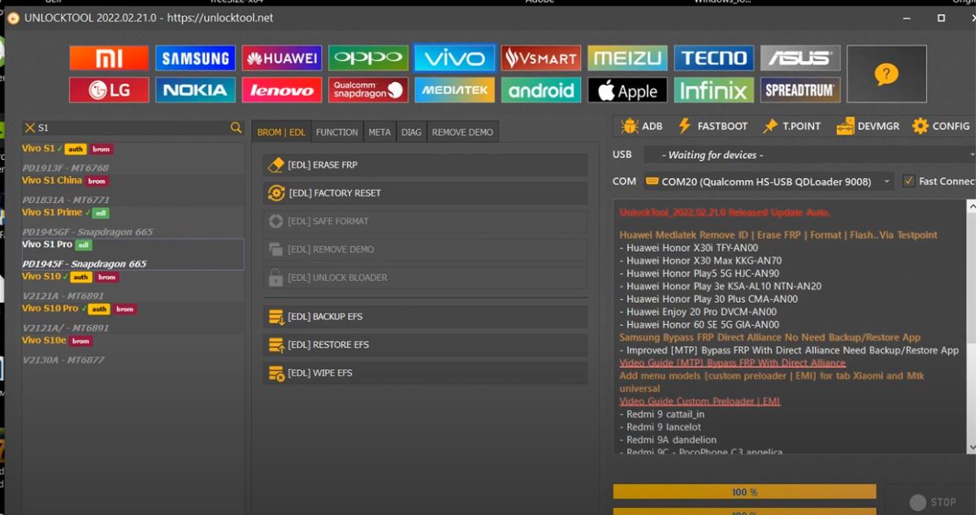The width and height of the screenshot is (980, 515).
Task: Choose the Lenovo brand logo
Action: pyautogui.click(x=281, y=90)
